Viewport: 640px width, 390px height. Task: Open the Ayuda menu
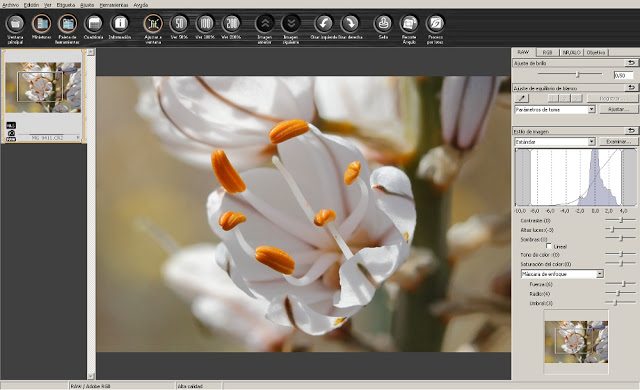[141, 5]
